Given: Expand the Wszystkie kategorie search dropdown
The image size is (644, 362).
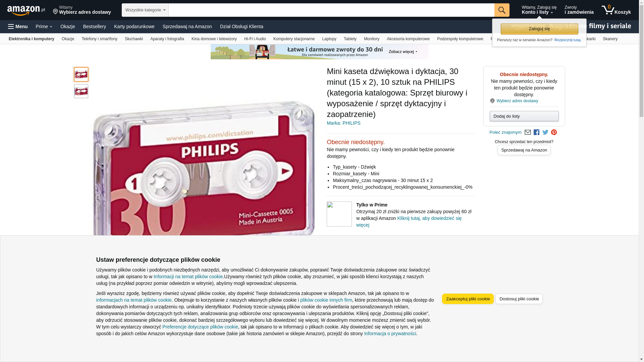Looking at the screenshot, I should pos(145,10).
